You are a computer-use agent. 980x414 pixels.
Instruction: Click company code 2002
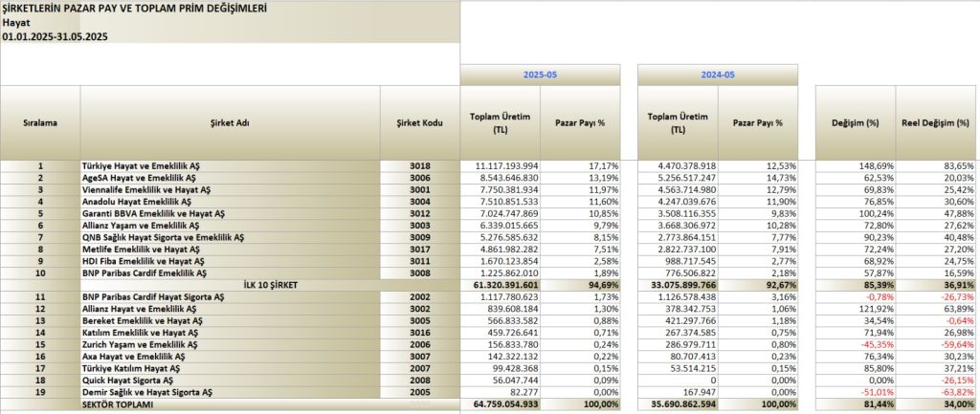pos(420,297)
